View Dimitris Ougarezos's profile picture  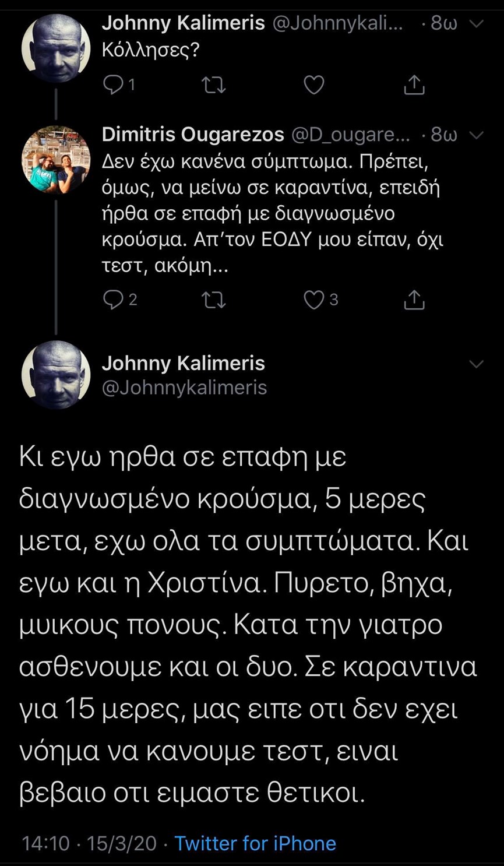56,159
